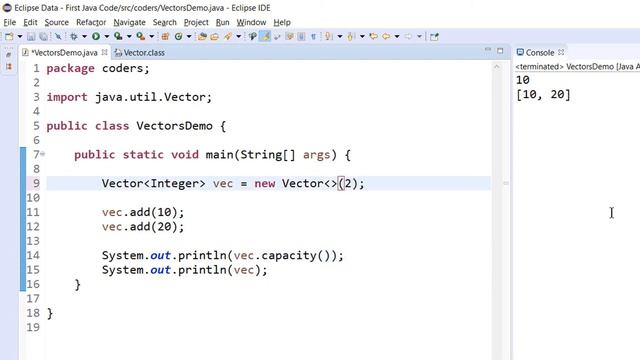Open the Navigate menu
This screenshot has width=640, height=360.
[x=129, y=22]
